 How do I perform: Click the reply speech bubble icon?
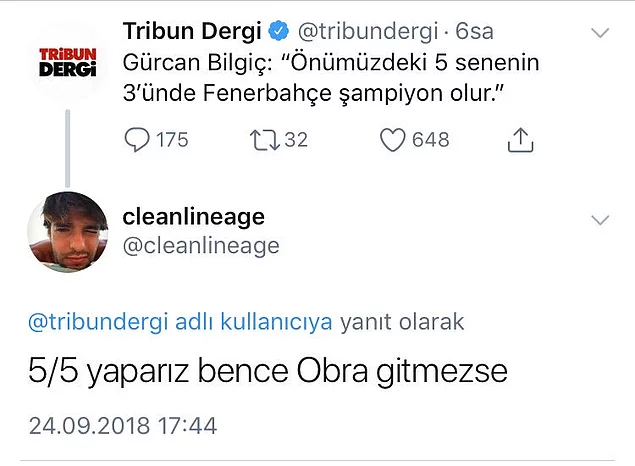pos(136,140)
